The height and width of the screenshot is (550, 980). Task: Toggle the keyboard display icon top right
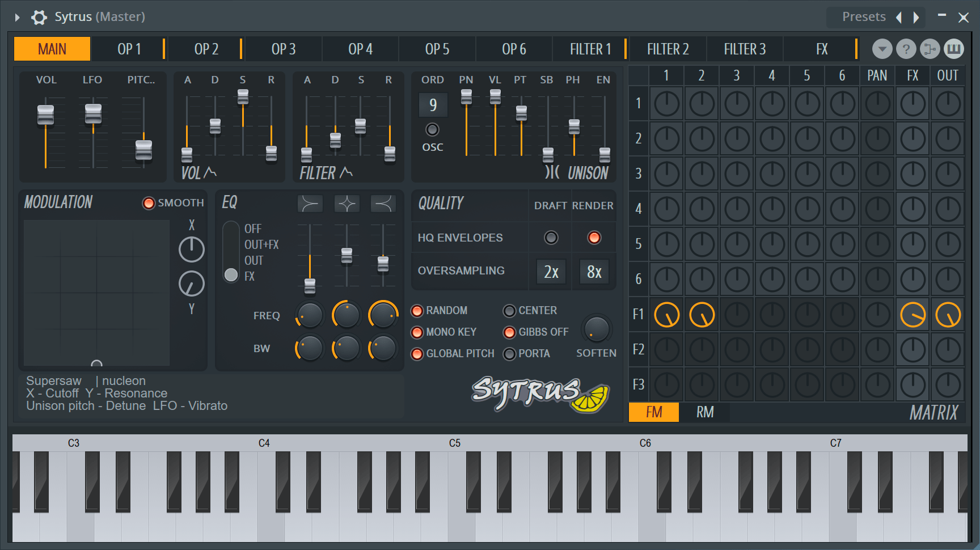pyautogui.click(x=953, y=49)
